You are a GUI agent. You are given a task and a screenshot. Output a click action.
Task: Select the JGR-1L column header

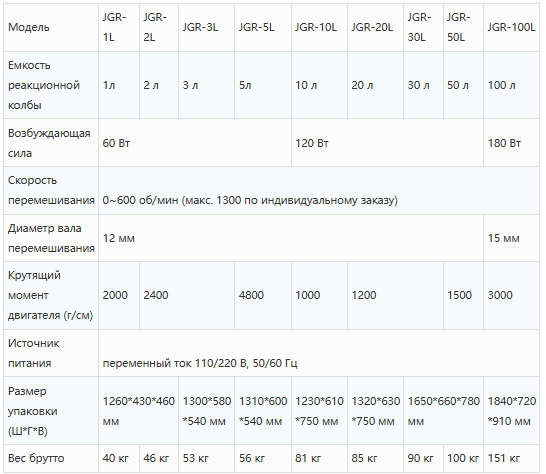point(119,28)
